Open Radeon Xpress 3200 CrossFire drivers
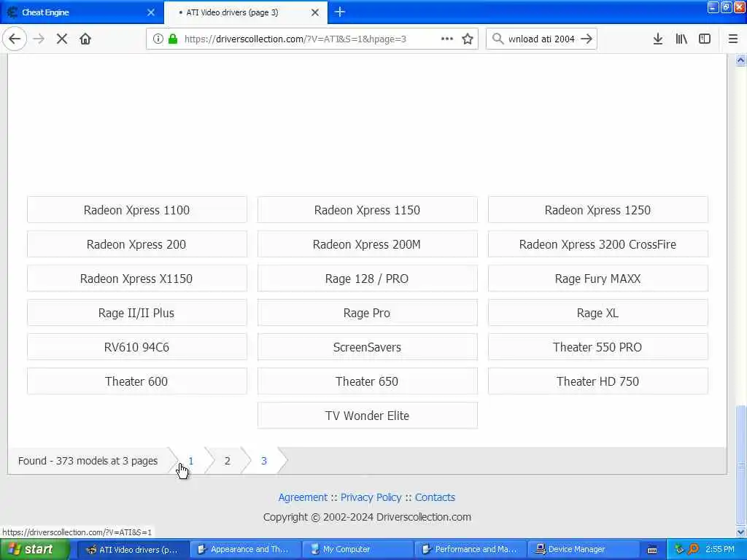The image size is (747, 560). pyautogui.click(x=598, y=244)
